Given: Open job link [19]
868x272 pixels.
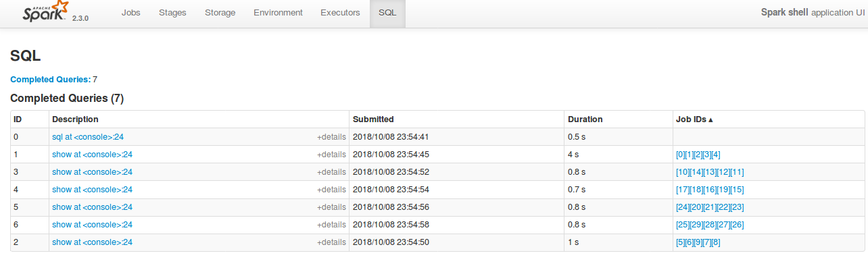Looking at the screenshot, I should (x=723, y=190).
